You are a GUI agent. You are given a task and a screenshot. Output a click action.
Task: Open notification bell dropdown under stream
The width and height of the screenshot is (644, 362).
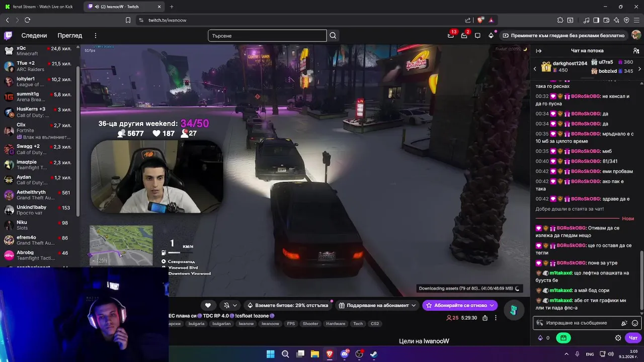click(x=230, y=305)
